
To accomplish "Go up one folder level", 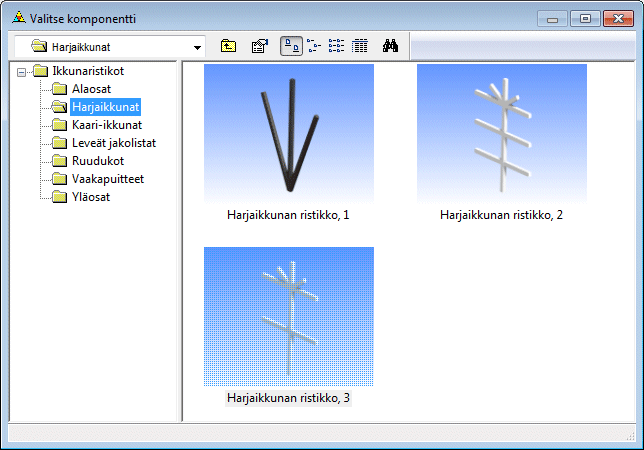I will [x=229, y=46].
